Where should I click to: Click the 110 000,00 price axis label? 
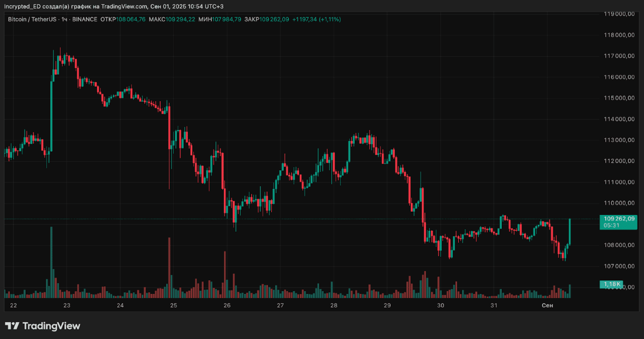pyautogui.click(x=619, y=203)
